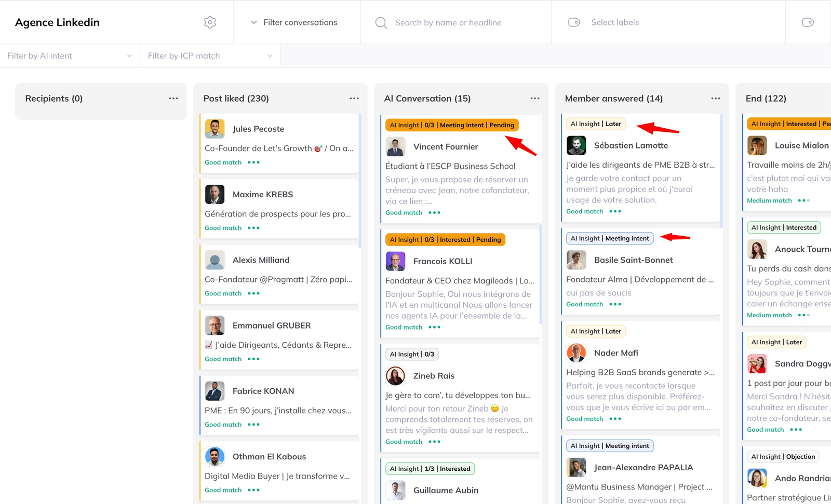The image size is (831, 504).
Task: Click Basile Saint-Bonnet message 'oui pas de soucis'
Action: (x=599, y=293)
